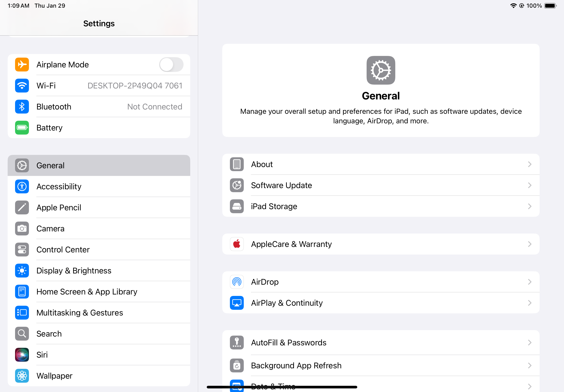
Task: Select Camera in the sidebar
Action: tap(99, 229)
